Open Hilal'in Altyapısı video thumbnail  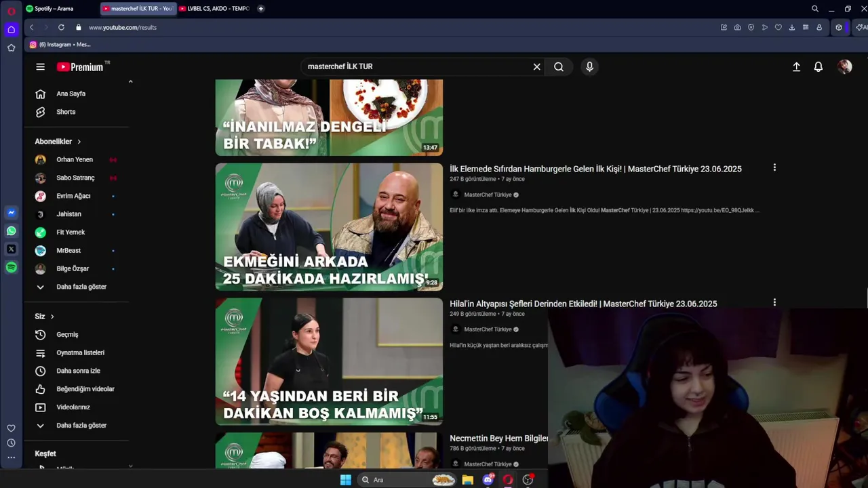329,361
